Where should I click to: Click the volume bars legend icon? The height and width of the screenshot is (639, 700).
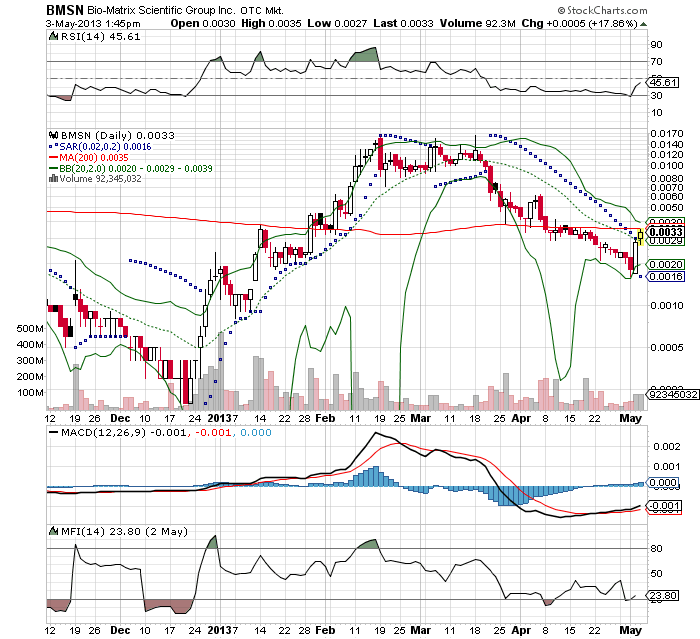click(53, 179)
